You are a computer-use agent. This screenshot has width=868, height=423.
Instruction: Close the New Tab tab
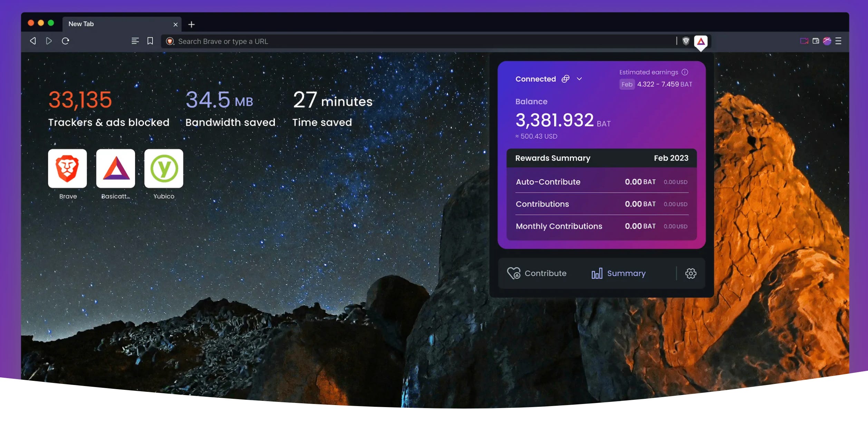tap(175, 25)
